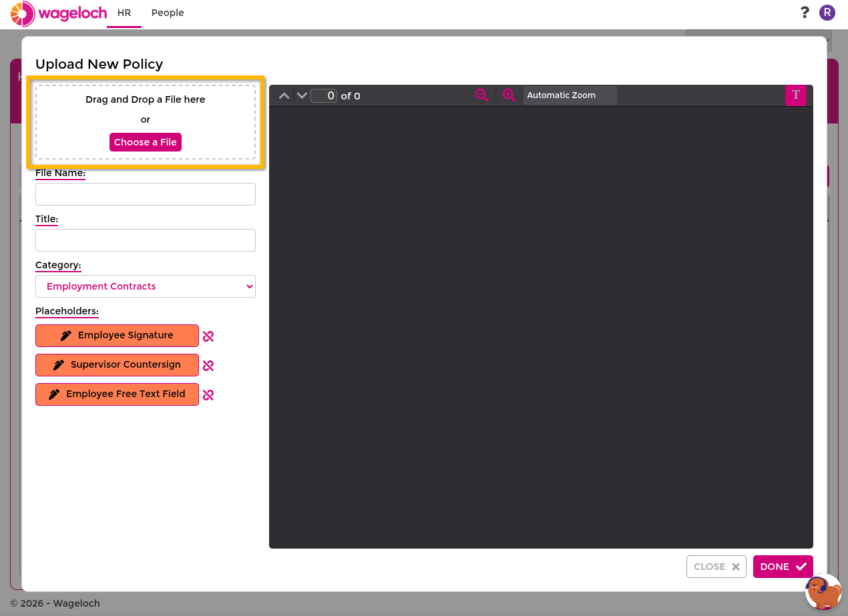Viewport: 848px width, 616px height.
Task: Zoom in the document preview
Action: (509, 95)
